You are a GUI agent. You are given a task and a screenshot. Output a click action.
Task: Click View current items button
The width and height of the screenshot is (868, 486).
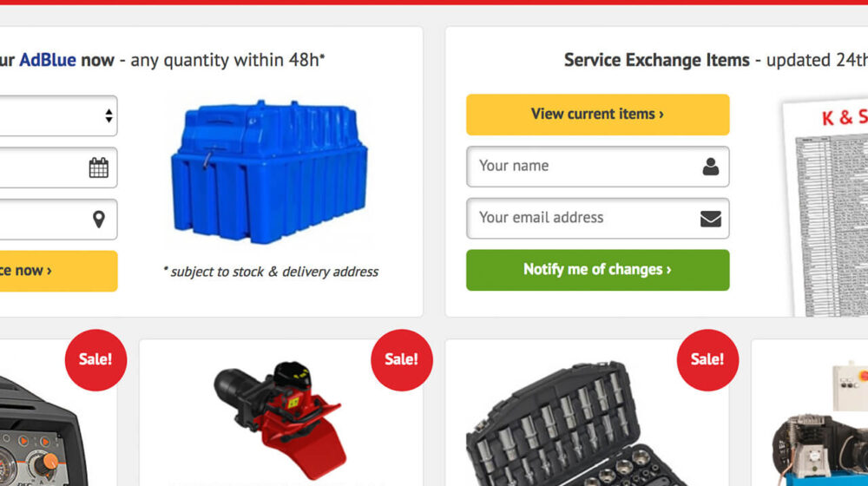point(598,115)
